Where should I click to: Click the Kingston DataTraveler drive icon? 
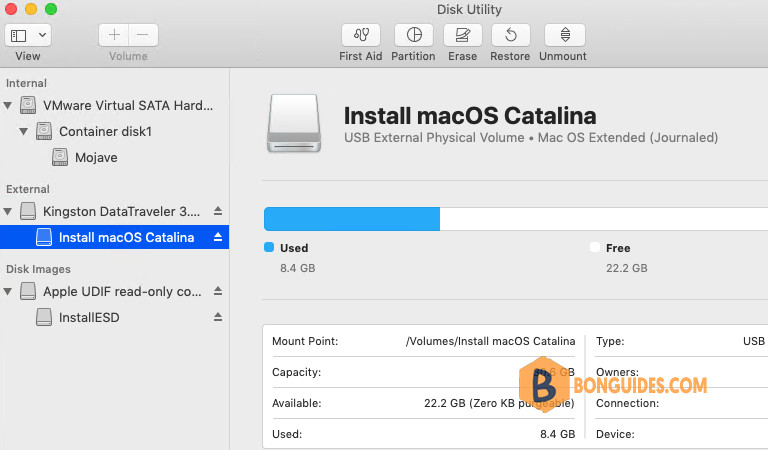coord(28,211)
